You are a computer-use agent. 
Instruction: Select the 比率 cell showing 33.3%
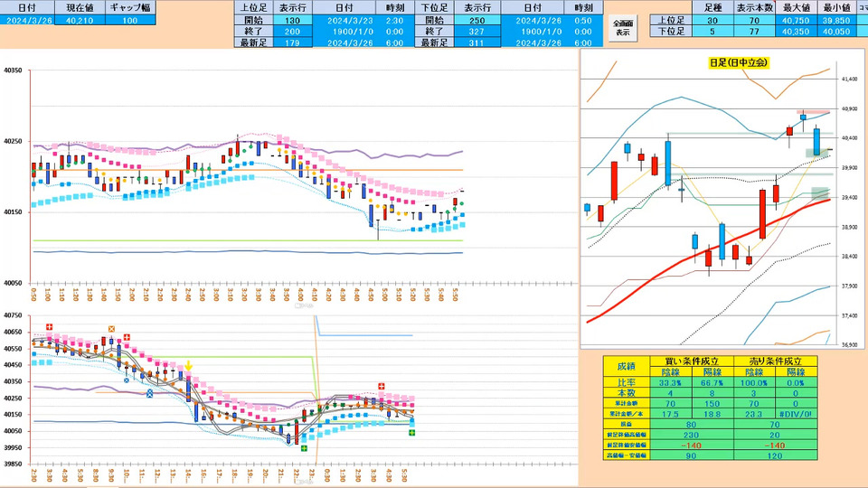pos(670,382)
